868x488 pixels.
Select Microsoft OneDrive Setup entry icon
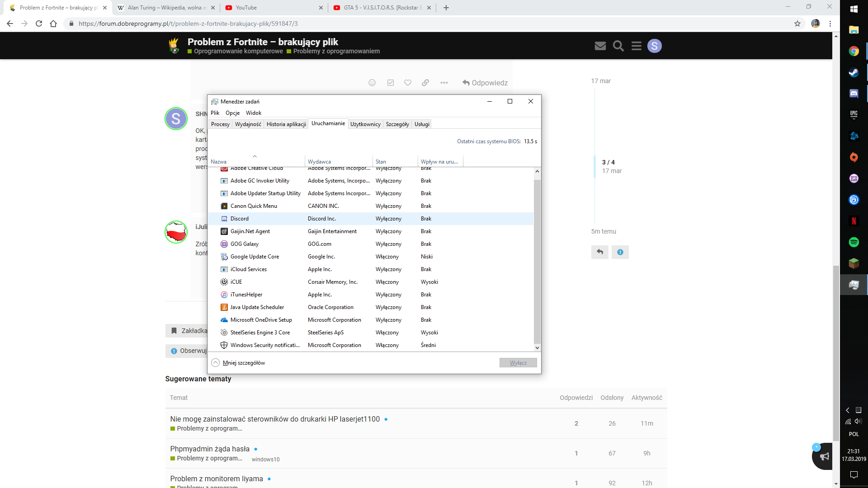224,320
